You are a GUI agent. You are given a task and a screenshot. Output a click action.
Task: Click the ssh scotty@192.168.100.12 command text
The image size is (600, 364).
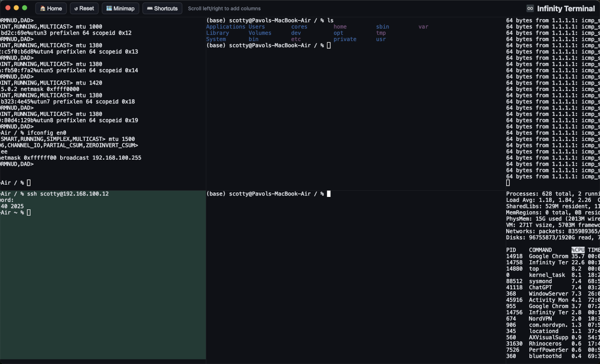[x=67, y=194]
